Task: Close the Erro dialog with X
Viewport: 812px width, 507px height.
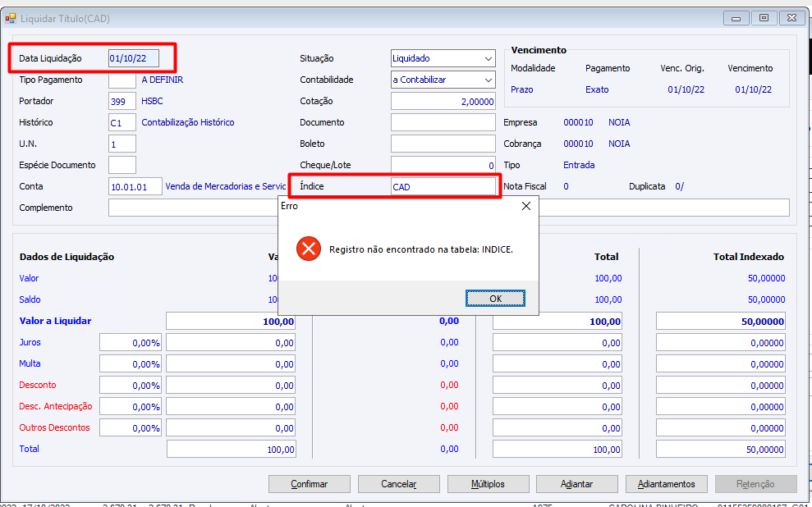Action: [526, 206]
